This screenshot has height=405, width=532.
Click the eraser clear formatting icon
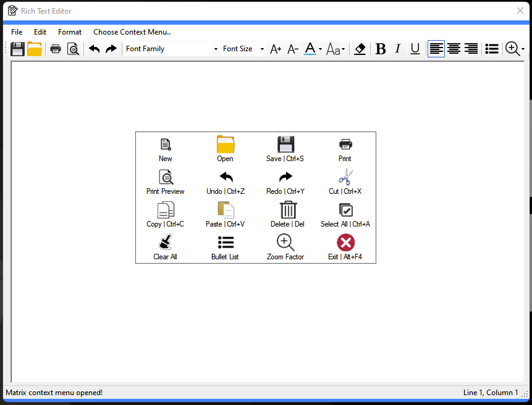tap(360, 49)
